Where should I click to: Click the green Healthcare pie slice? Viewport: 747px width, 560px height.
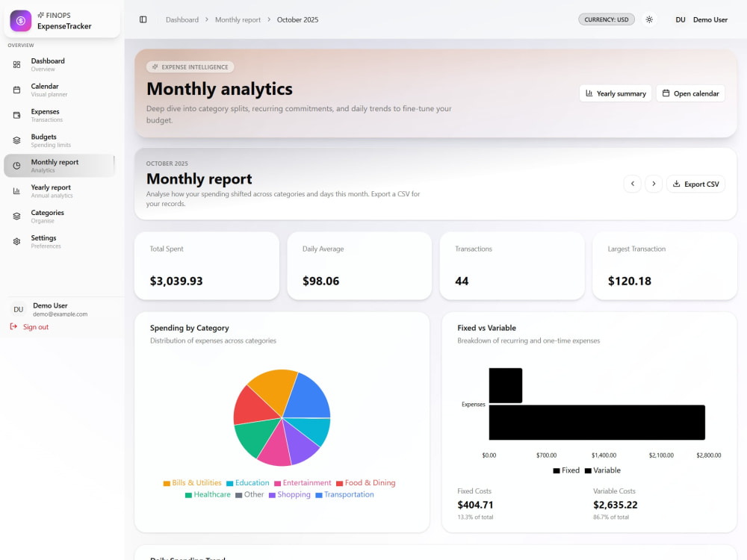(255, 436)
